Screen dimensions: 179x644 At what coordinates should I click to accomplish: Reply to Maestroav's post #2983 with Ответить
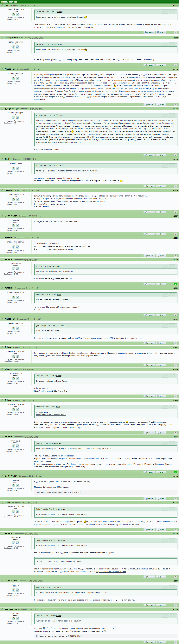[149, 105]
